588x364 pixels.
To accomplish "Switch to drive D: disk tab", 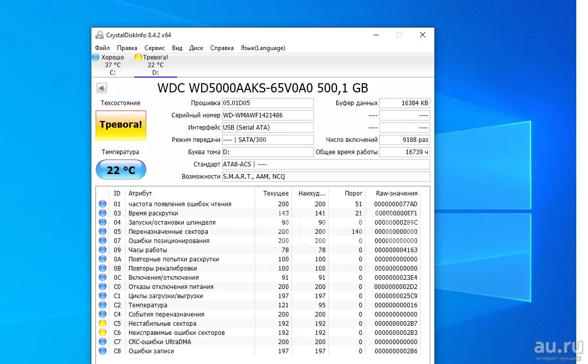I will [x=155, y=65].
